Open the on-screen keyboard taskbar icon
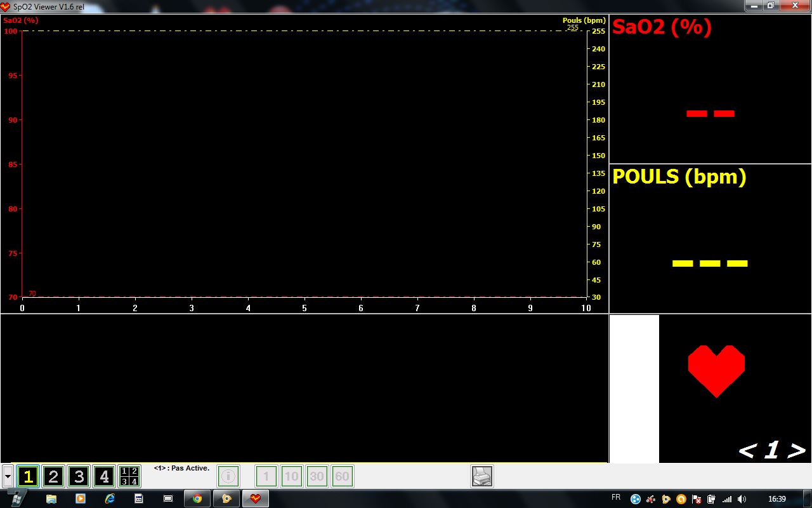This screenshot has width=812, height=508. (x=168, y=498)
